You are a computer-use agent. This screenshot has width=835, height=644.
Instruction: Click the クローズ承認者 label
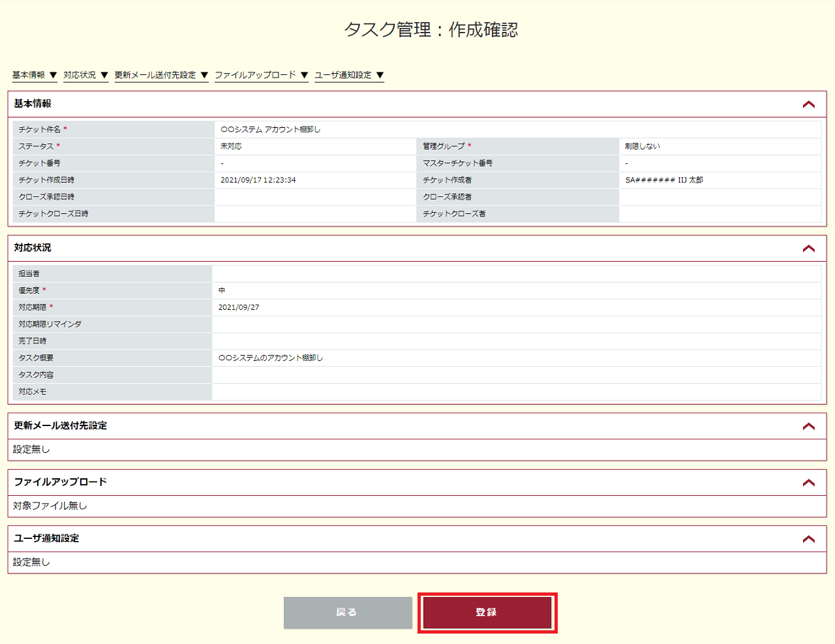click(448, 197)
